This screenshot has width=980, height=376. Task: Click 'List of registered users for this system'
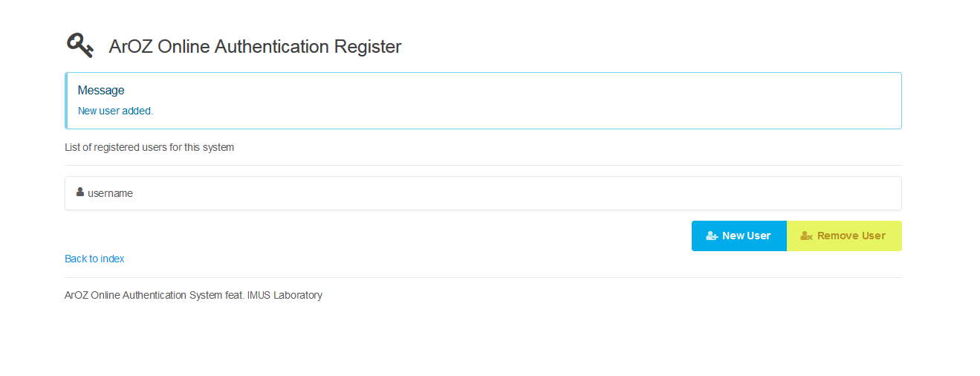[149, 147]
